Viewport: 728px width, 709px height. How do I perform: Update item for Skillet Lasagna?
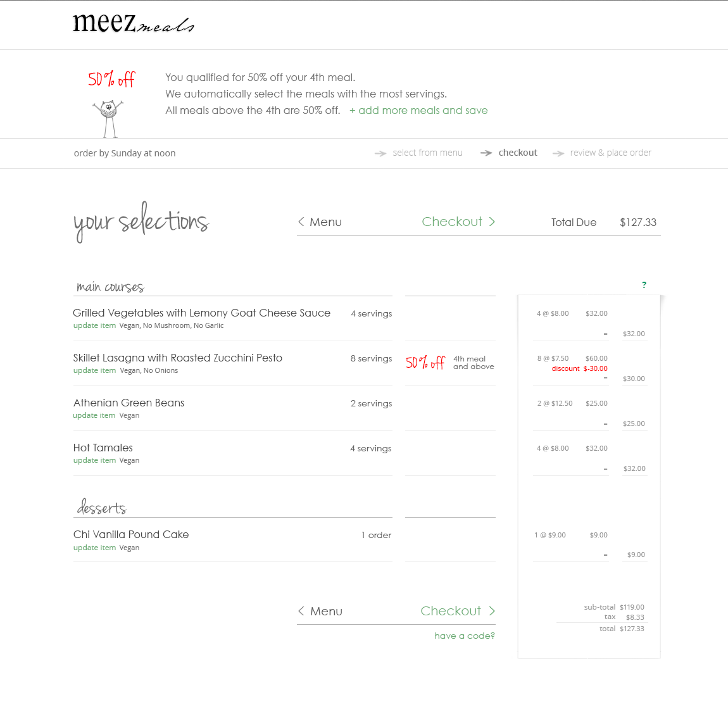click(94, 370)
